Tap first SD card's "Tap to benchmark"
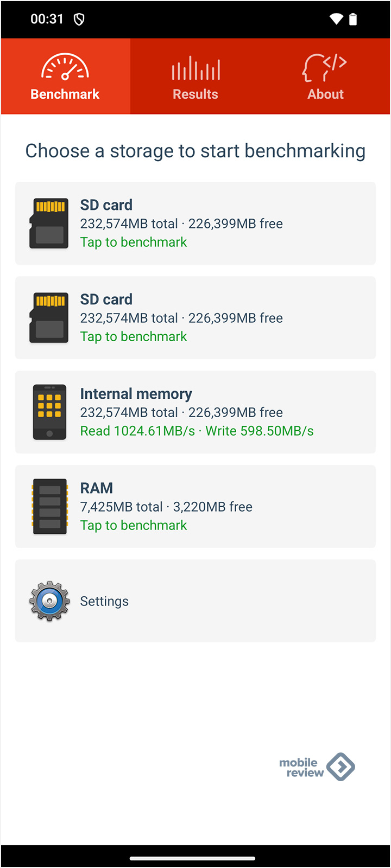Image resolution: width=391 pixels, height=868 pixels. (x=134, y=242)
